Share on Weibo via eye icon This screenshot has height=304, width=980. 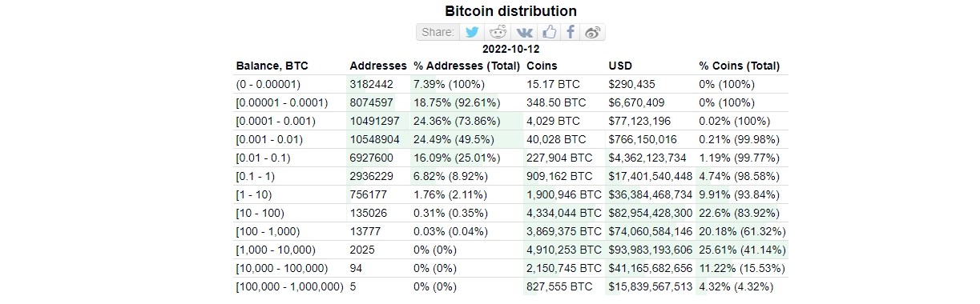click(x=593, y=32)
